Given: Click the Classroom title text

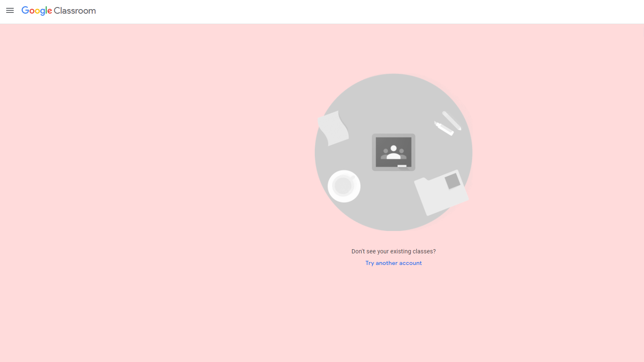Looking at the screenshot, I should point(76,10).
